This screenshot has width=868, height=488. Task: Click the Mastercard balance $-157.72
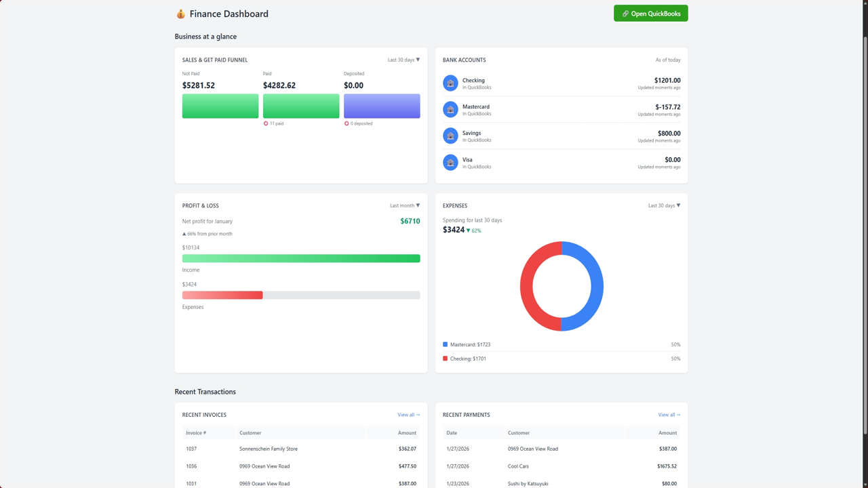click(668, 107)
